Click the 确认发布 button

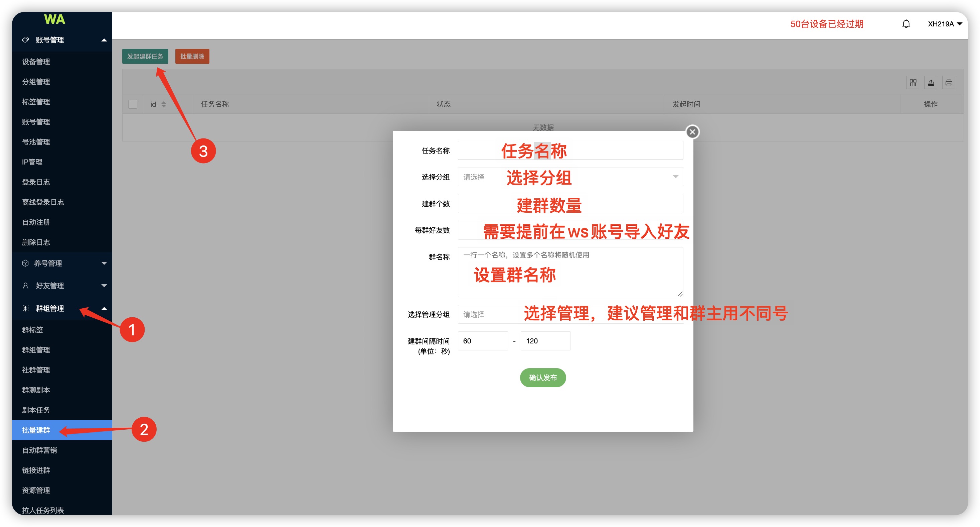[542, 377]
